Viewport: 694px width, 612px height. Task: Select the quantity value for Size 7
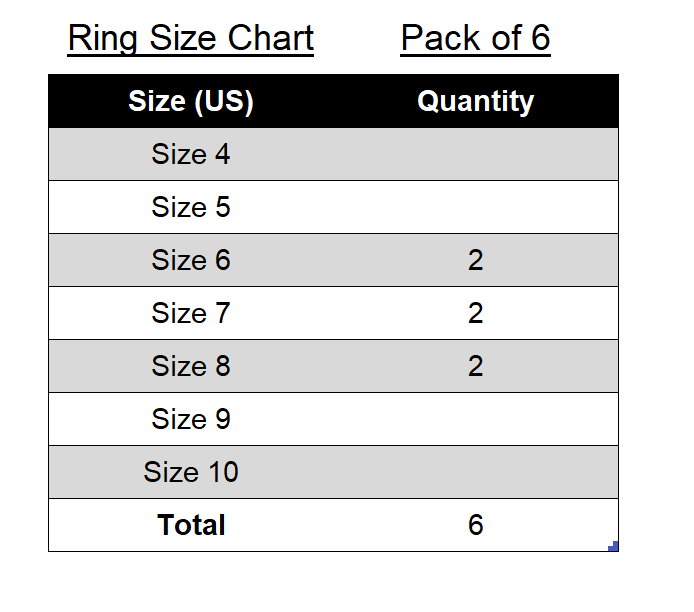tap(475, 313)
